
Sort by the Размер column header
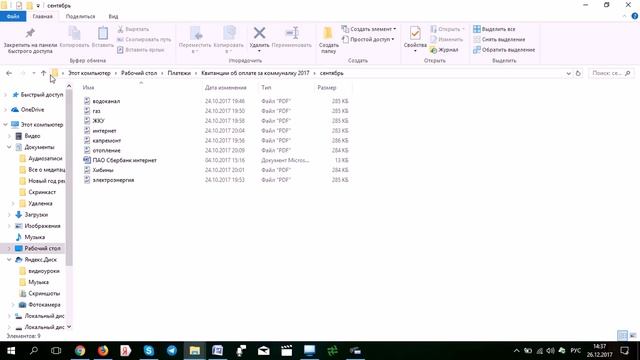click(327, 87)
